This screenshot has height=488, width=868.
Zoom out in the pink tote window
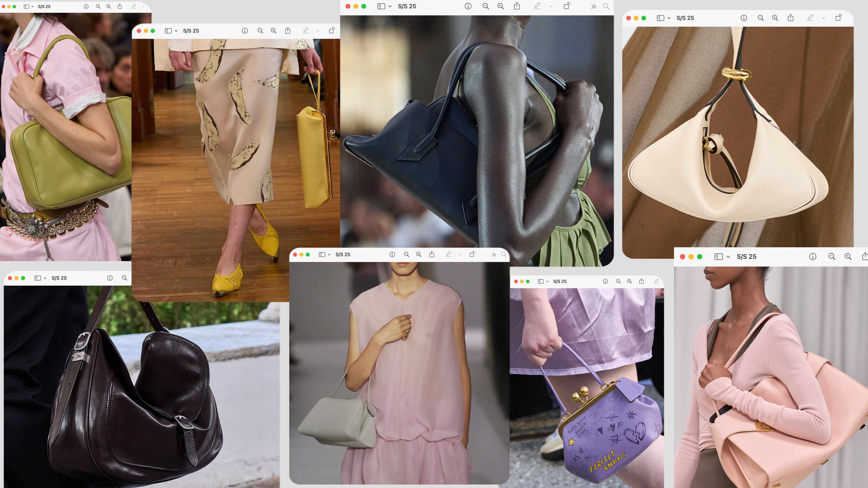832,257
